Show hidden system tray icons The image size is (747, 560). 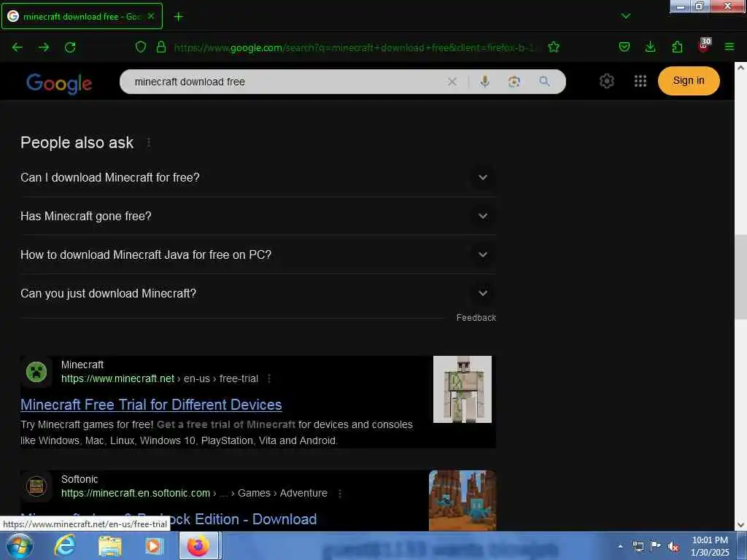620,546
